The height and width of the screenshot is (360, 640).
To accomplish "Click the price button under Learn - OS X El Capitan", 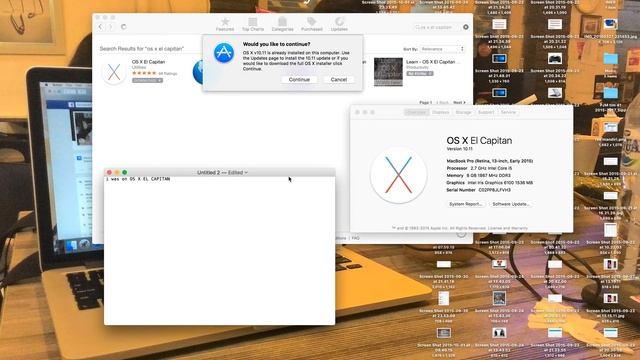I will pos(420,73).
